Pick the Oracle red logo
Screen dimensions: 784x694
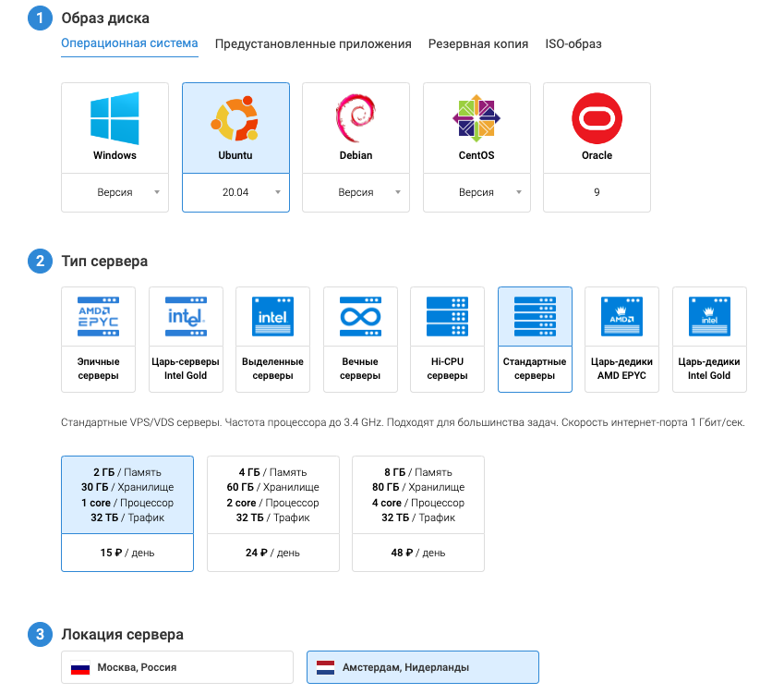[597, 117]
